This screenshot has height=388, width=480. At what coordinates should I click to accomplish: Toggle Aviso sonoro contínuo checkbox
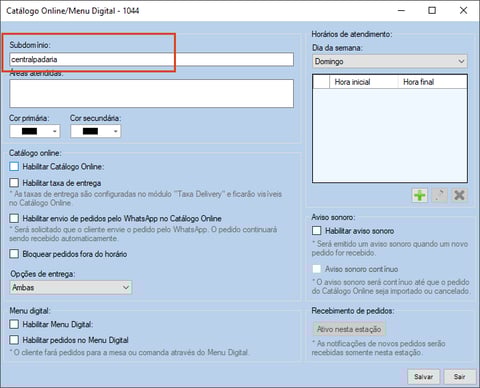317,269
